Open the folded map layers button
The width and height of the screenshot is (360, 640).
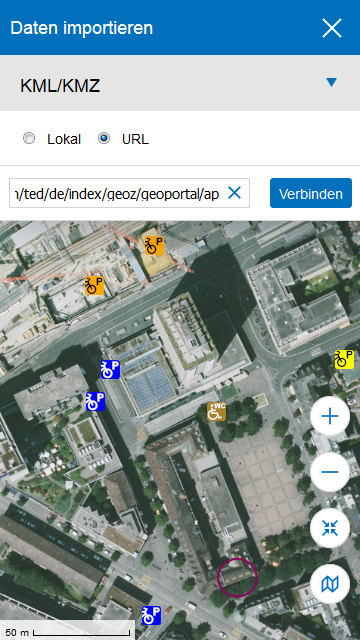[x=330, y=584]
